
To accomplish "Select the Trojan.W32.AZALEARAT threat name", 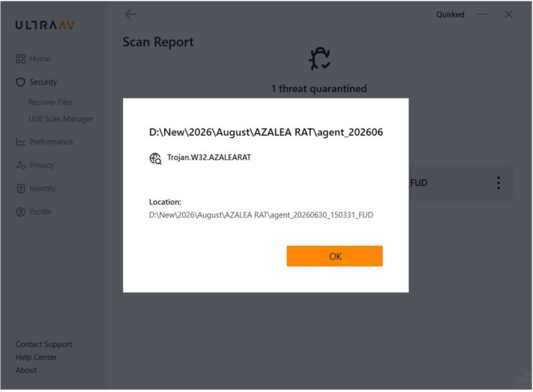I will 209,157.
